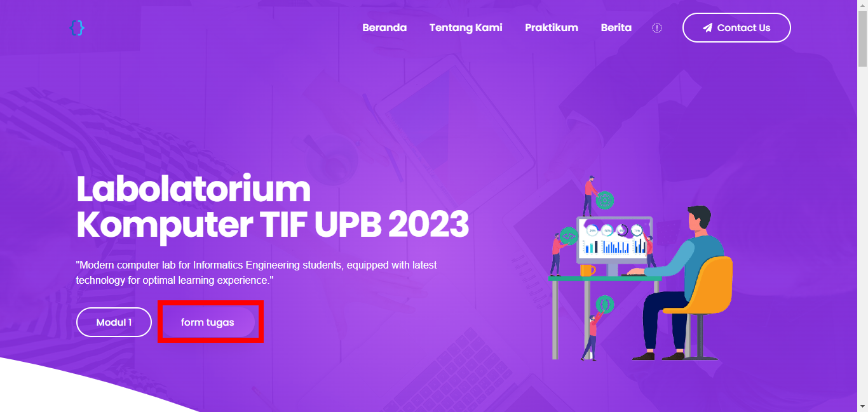Screen dimensions: 868x412
Task: Click the circled exclamation info icon
Action: tap(657, 28)
